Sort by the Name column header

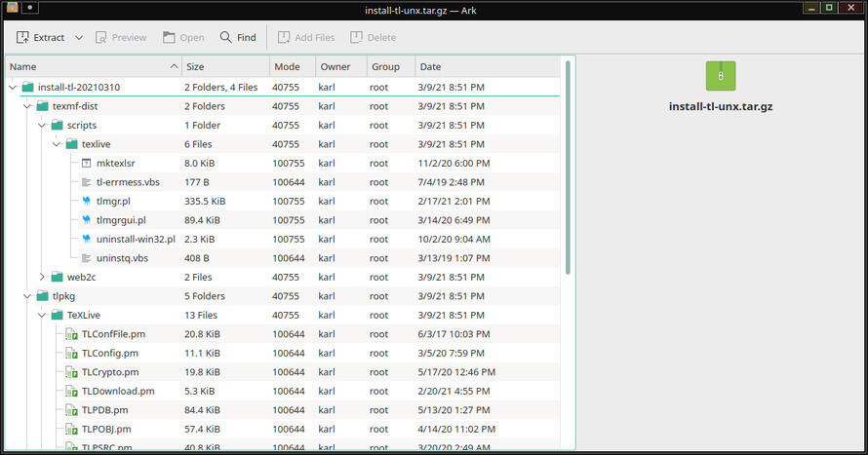tap(94, 66)
